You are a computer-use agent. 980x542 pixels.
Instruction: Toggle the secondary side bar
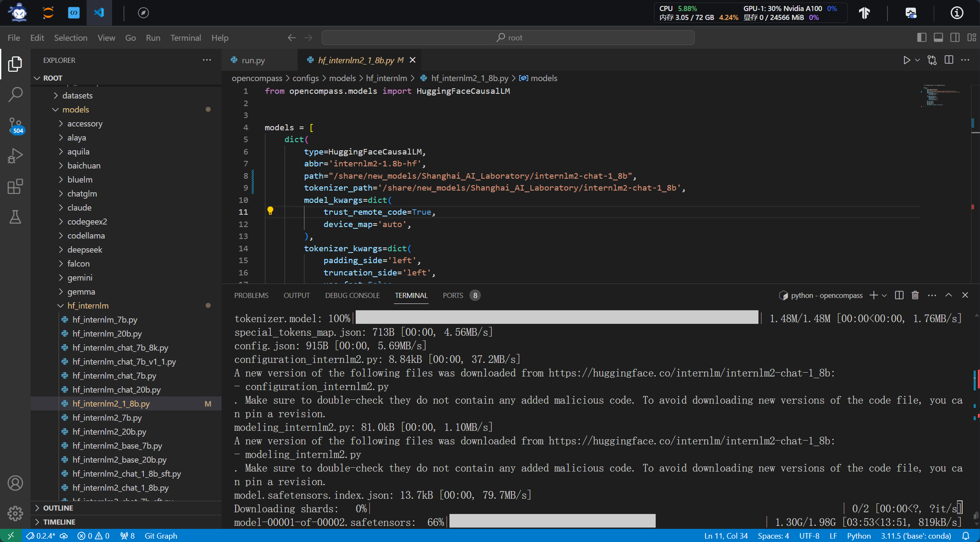(x=955, y=37)
